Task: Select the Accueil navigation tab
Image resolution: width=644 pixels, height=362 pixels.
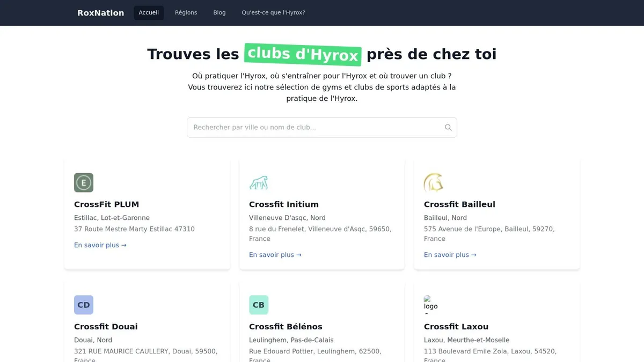Action: 149,13
